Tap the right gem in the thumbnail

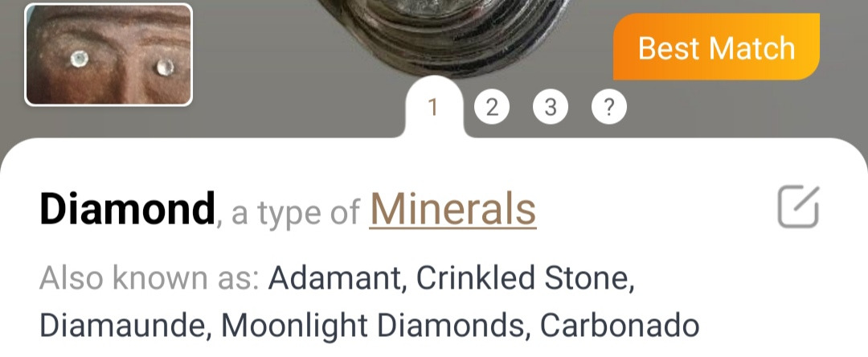(x=165, y=66)
